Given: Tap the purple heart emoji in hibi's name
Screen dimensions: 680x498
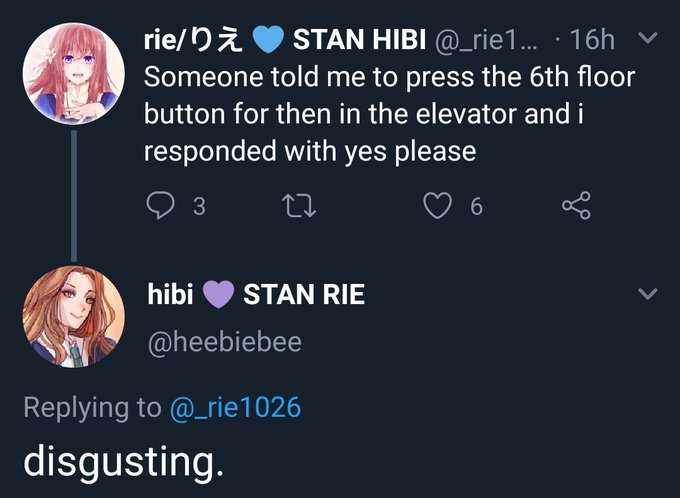Looking at the screenshot, I should [x=219, y=295].
